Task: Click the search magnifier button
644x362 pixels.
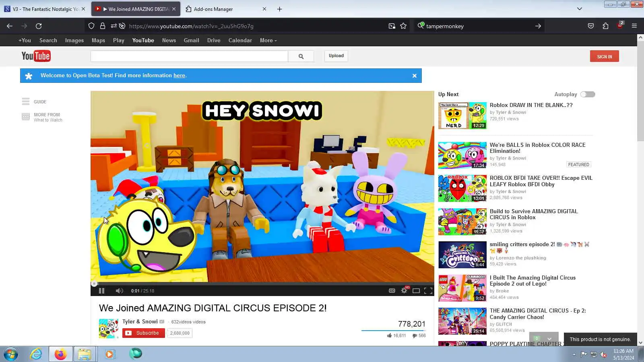Action: coord(301,56)
